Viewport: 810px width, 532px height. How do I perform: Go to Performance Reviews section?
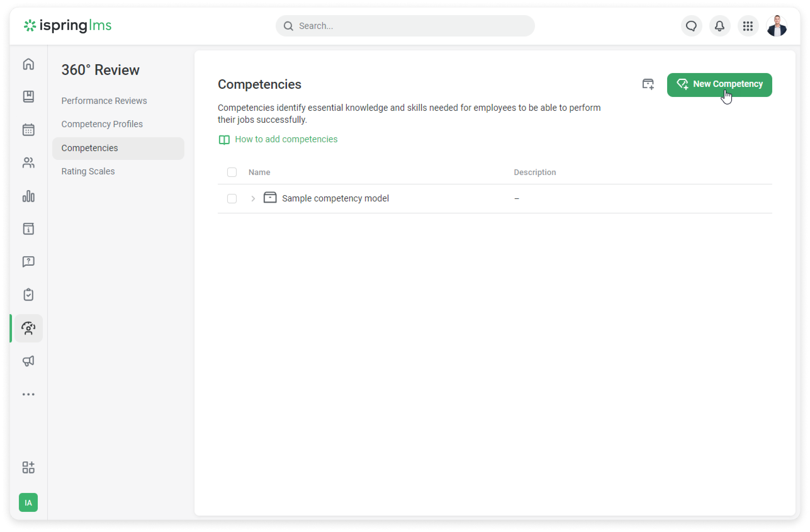(x=104, y=101)
